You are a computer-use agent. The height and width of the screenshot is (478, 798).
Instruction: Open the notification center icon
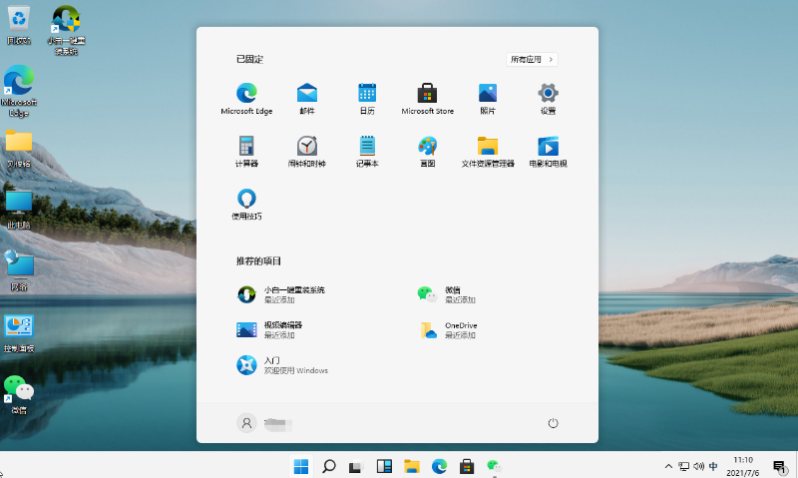coord(779,466)
